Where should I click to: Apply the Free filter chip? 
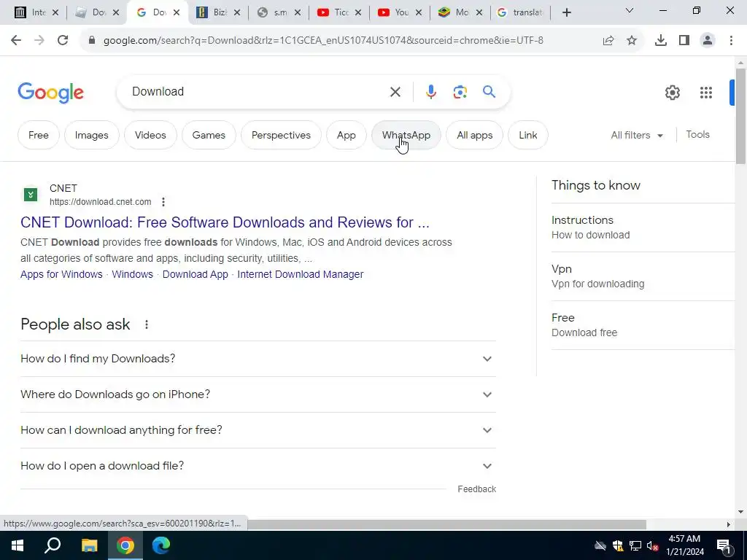pos(39,135)
